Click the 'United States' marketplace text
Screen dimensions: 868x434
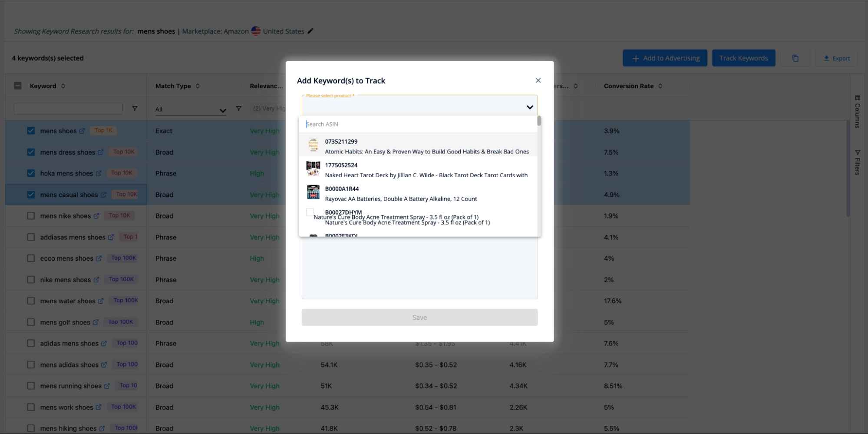coord(284,31)
